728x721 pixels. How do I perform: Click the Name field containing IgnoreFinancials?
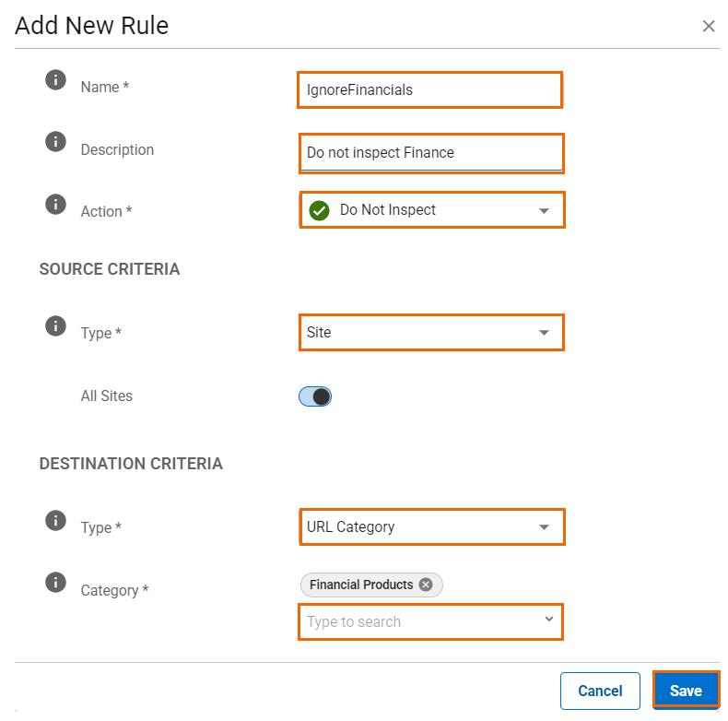pos(430,89)
